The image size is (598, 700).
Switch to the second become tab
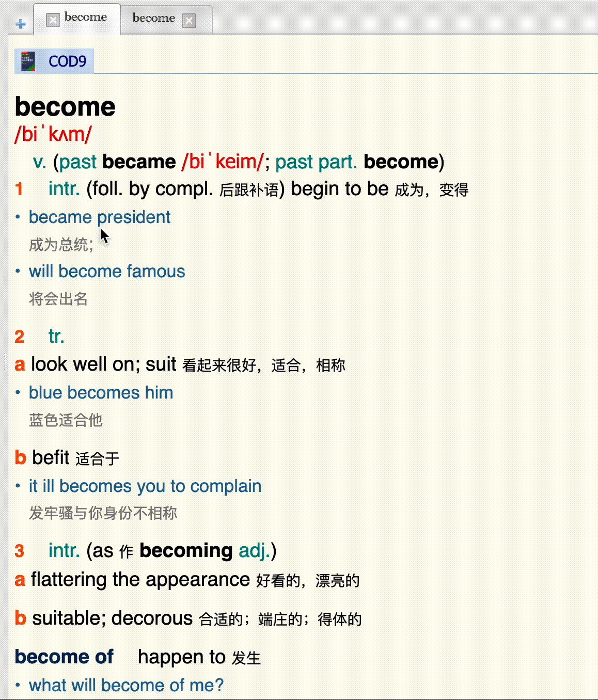(x=154, y=18)
